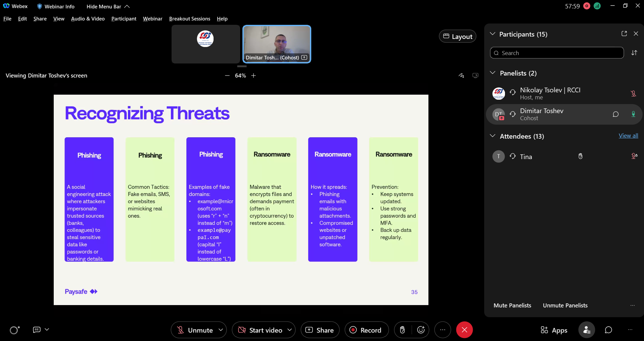Open the reactions emoji button
This screenshot has width=644, height=341.
(x=421, y=330)
